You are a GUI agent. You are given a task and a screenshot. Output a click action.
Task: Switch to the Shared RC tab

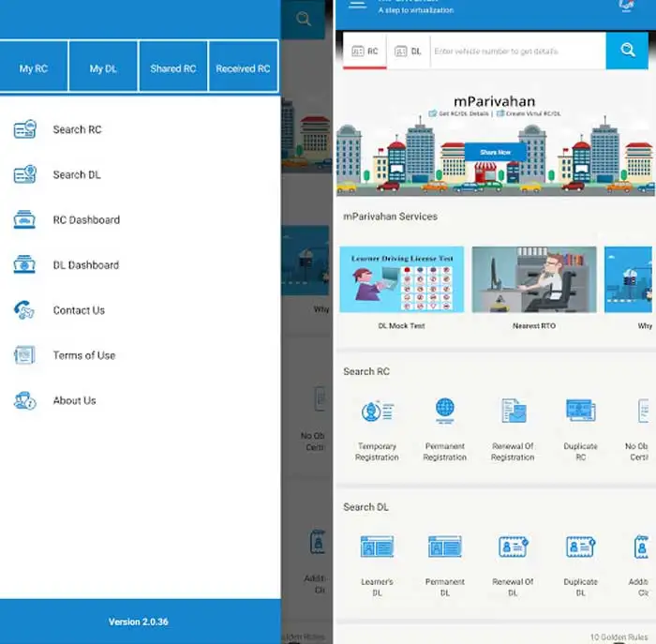tap(173, 68)
